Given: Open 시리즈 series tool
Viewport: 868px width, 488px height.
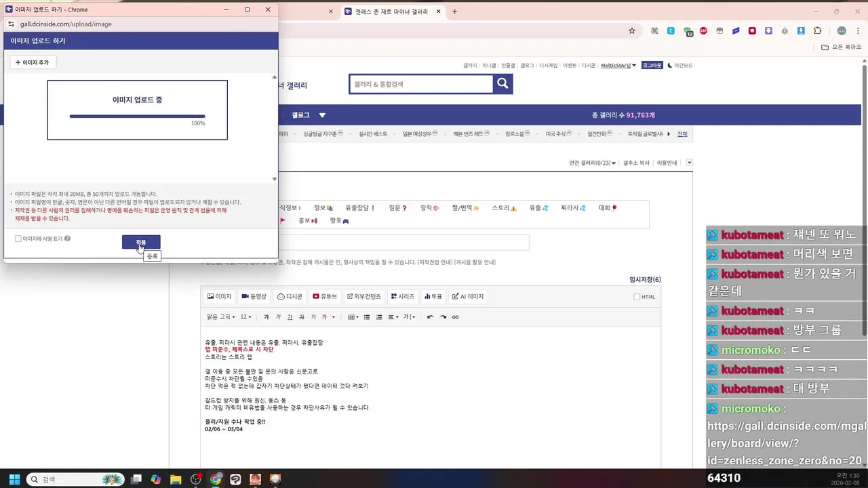Looking at the screenshot, I should click(x=403, y=296).
